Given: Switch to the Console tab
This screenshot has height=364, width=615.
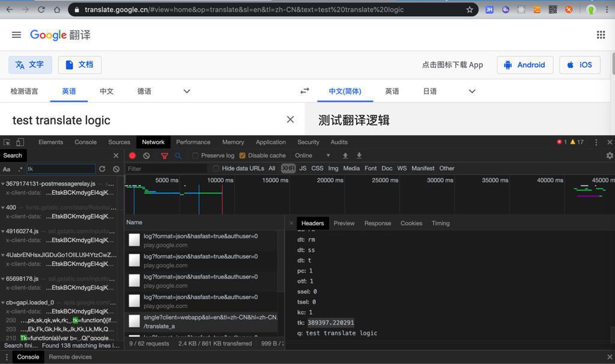Looking at the screenshot, I should point(85,142).
